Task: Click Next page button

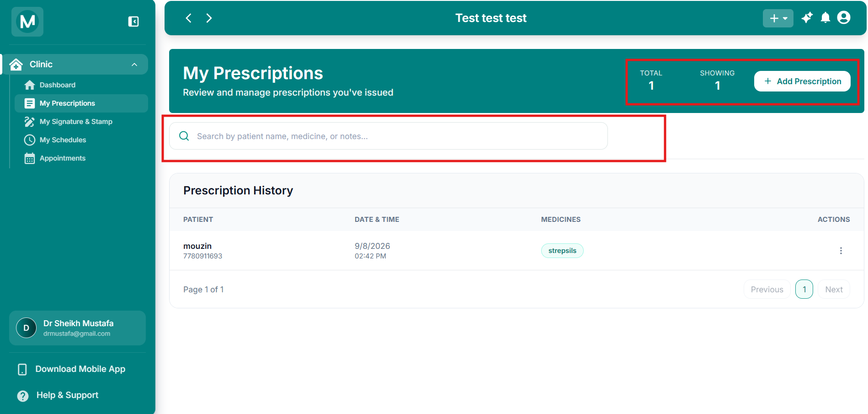Action: click(834, 289)
